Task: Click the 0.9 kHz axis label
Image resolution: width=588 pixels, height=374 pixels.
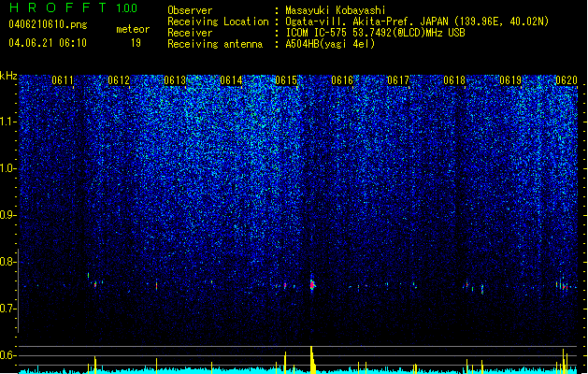Action: tap(7, 215)
